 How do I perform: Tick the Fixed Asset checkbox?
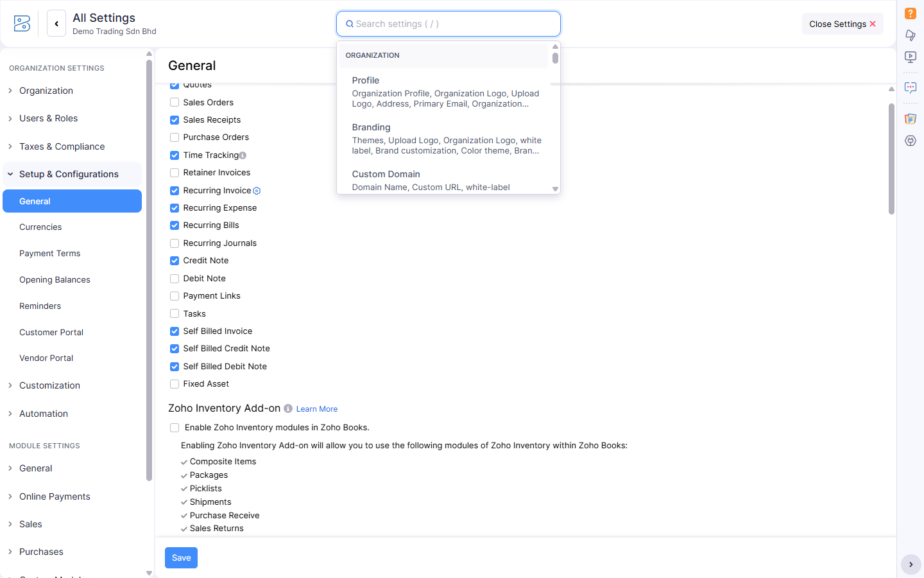175,384
